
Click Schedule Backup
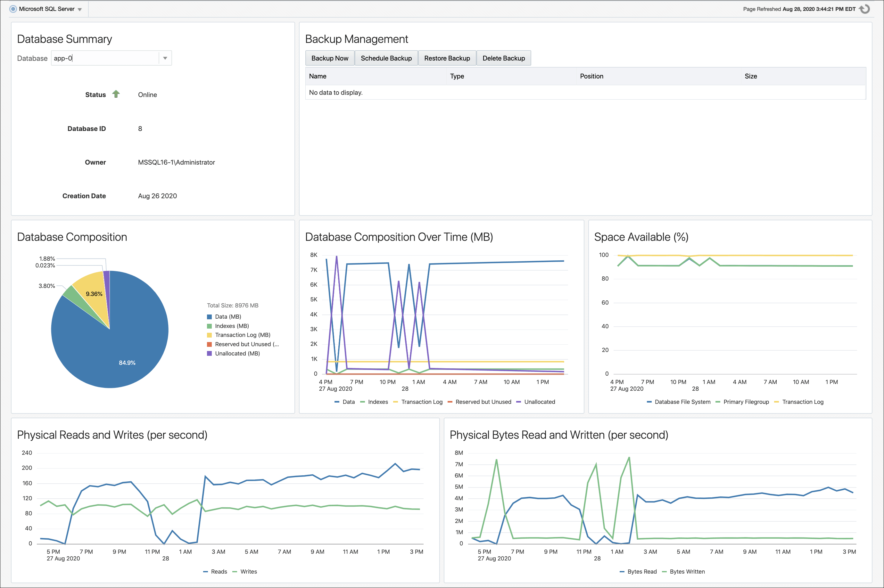coord(386,58)
